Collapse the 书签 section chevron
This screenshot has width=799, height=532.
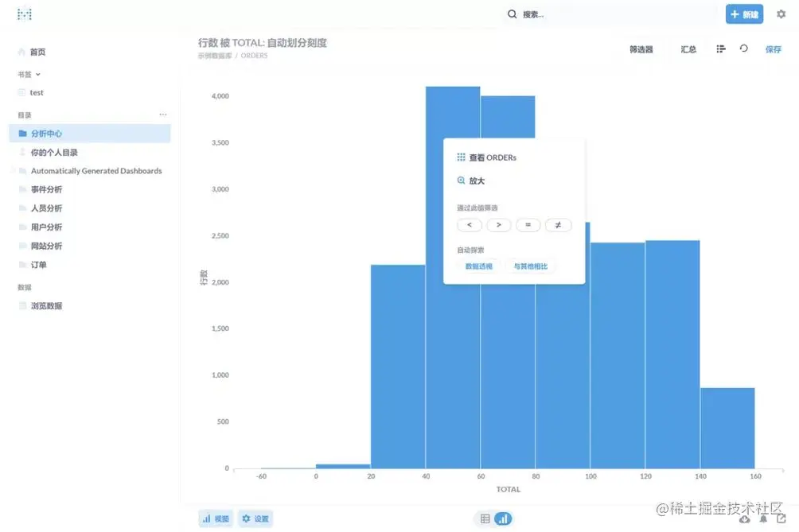[37, 73]
